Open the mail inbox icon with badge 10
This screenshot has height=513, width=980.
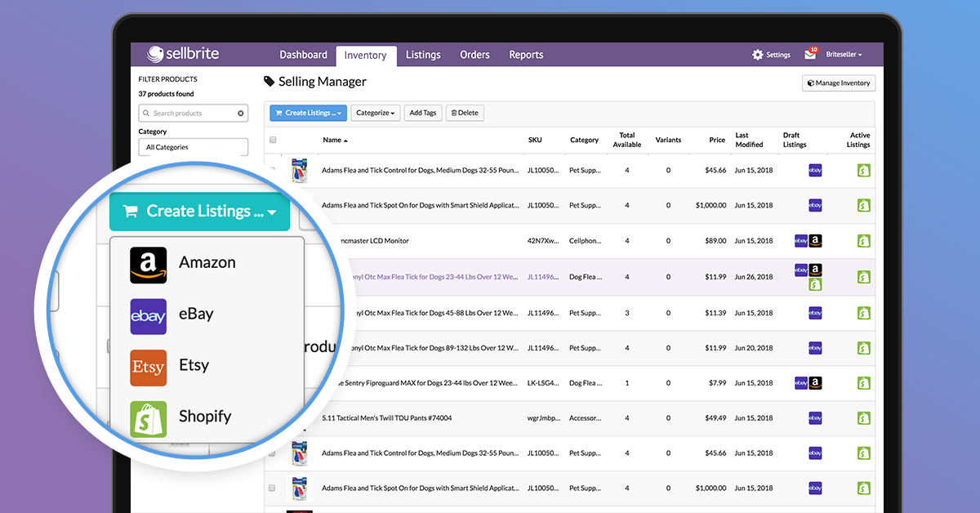pos(811,54)
